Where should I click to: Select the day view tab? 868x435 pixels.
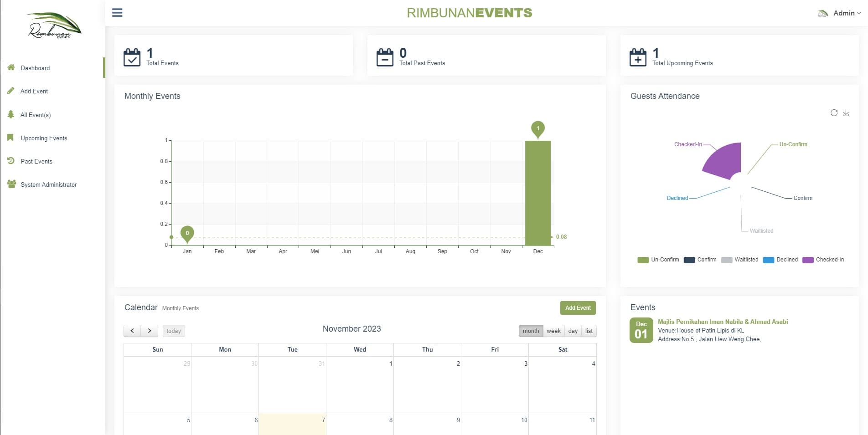click(x=573, y=331)
